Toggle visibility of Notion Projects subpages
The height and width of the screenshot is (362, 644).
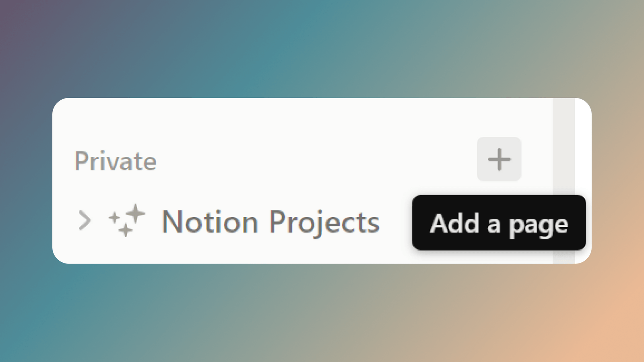(85, 220)
